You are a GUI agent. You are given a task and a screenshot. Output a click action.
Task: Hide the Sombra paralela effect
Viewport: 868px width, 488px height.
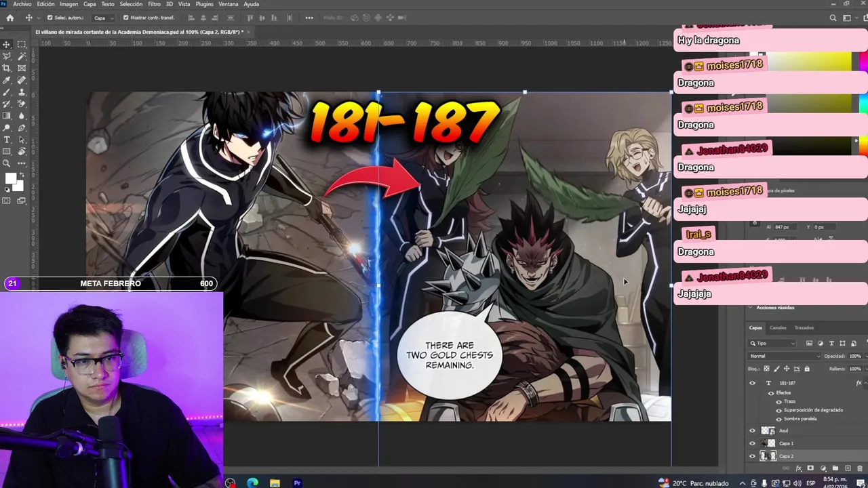point(778,419)
